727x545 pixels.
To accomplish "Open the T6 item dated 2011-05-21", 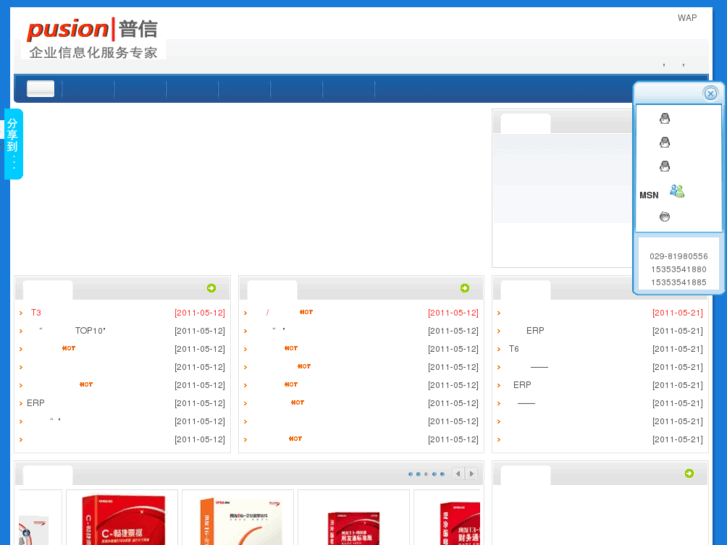I will tap(514, 349).
